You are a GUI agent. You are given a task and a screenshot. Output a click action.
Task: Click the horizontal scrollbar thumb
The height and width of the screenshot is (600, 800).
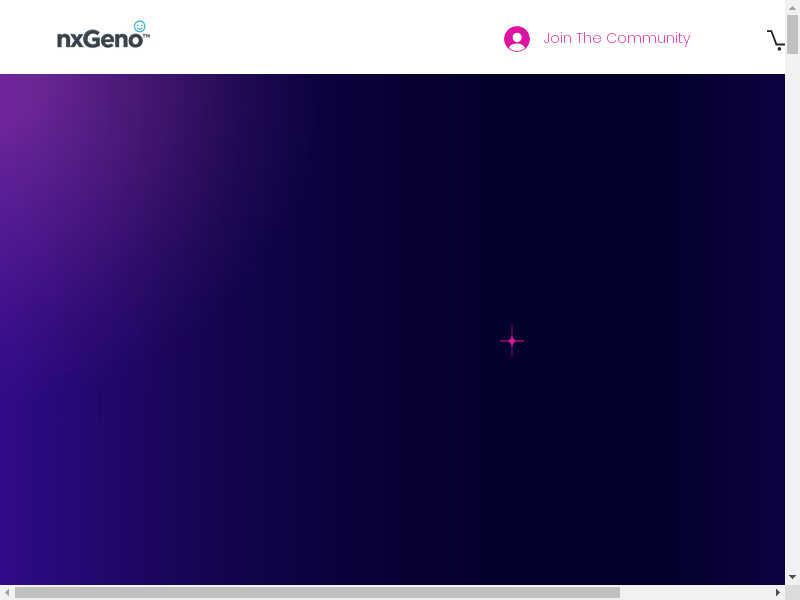click(x=317, y=593)
